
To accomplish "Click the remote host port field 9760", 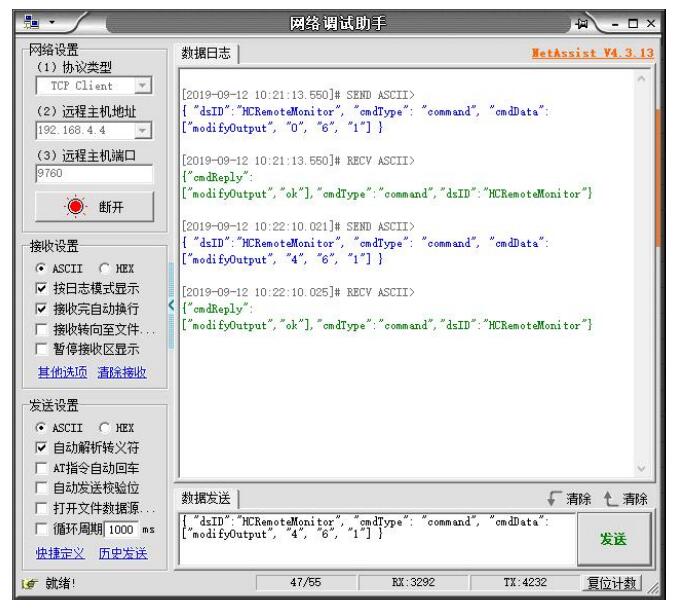I will [x=94, y=173].
